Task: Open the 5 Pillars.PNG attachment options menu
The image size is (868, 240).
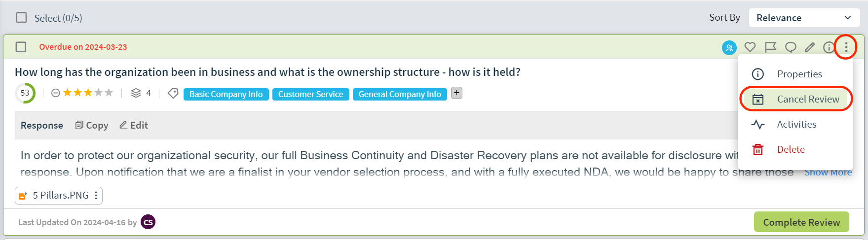Action: pyautogui.click(x=96, y=196)
